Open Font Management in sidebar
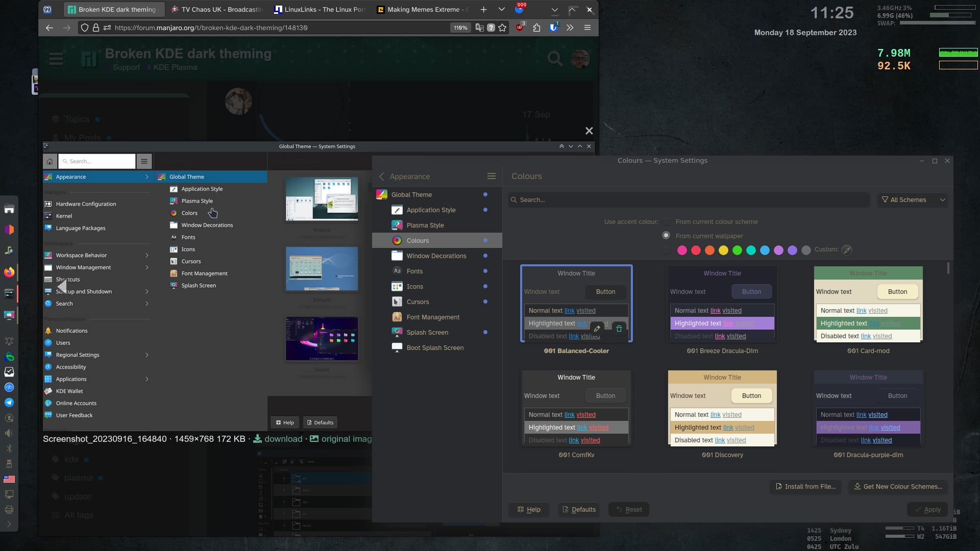Viewport: 980px width, 551px height. (x=437, y=317)
